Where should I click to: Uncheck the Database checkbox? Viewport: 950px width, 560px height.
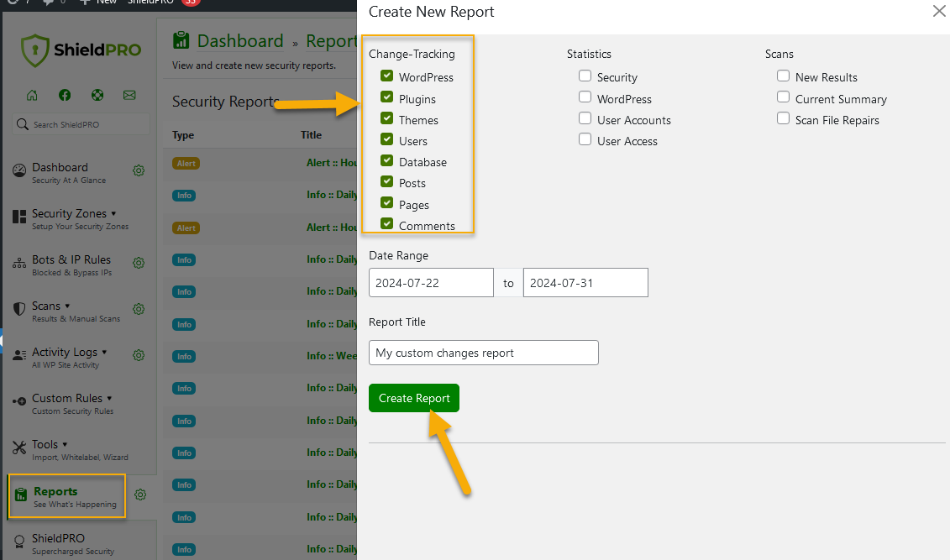(386, 160)
